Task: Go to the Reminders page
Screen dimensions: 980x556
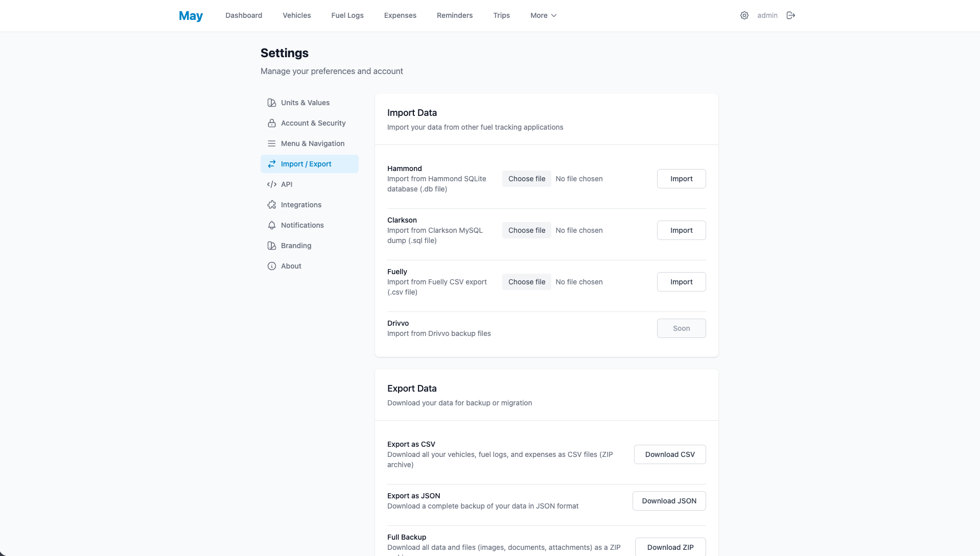Action: pyautogui.click(x=455, y=15)
